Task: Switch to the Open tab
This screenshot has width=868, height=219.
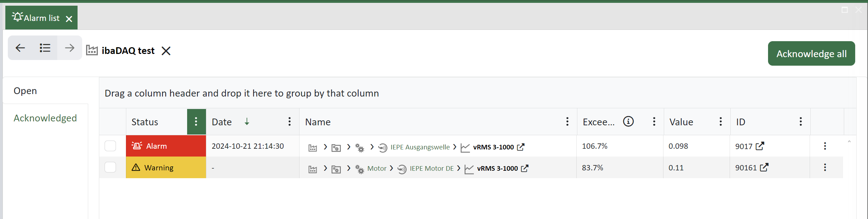Action: pyautogui.click(x=25, y=91)
